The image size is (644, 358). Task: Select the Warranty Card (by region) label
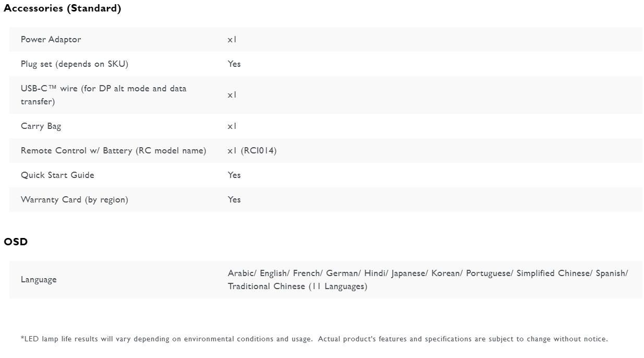pos(74,200)
